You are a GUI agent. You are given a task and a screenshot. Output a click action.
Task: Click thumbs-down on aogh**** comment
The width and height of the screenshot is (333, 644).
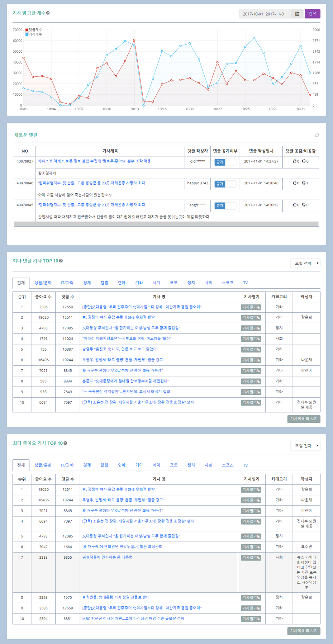pyautogui.click(x=304, y=205)
